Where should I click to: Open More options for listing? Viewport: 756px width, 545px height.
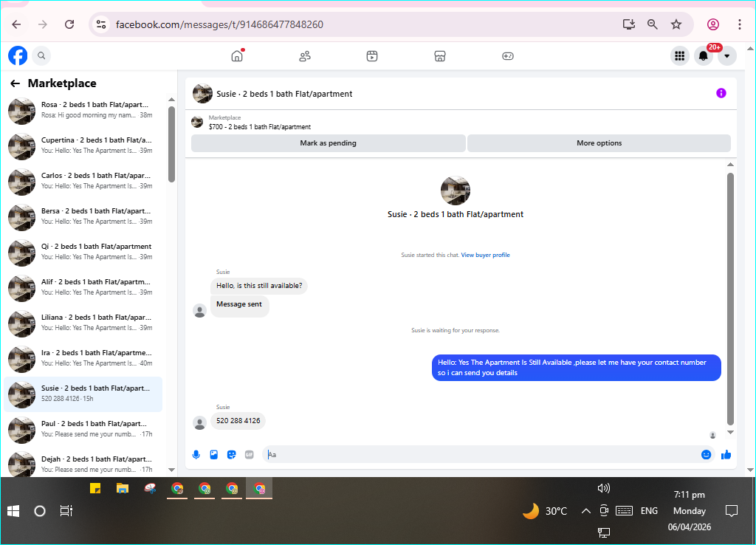click(x=599, y=143)
